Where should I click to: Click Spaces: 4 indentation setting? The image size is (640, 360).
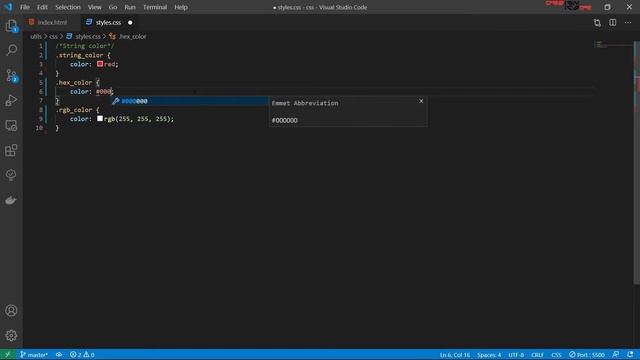click(x=489, y=355)
